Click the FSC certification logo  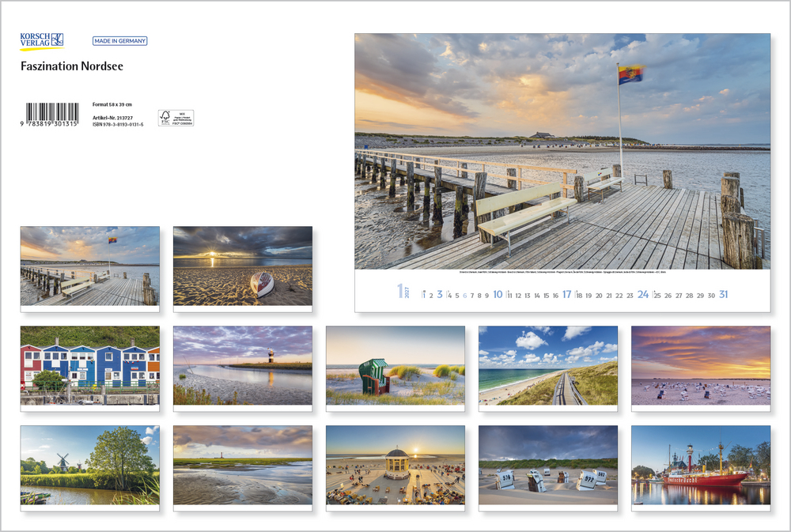pos(176,118)
